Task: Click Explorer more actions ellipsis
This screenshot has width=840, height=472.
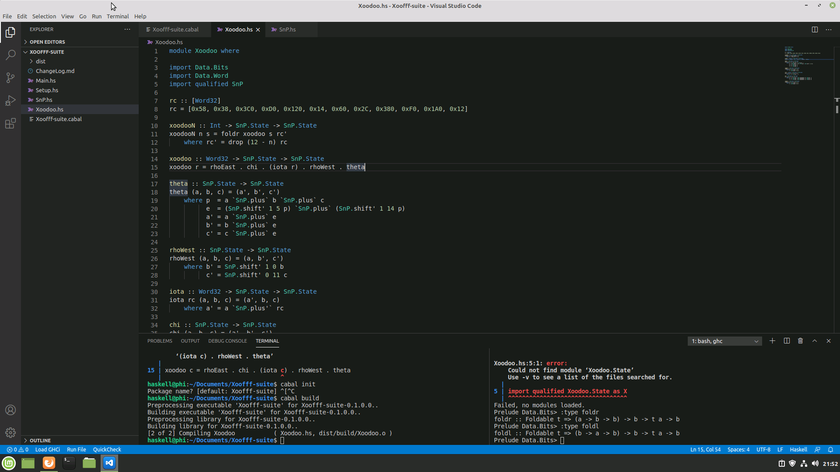Action: 127,29
